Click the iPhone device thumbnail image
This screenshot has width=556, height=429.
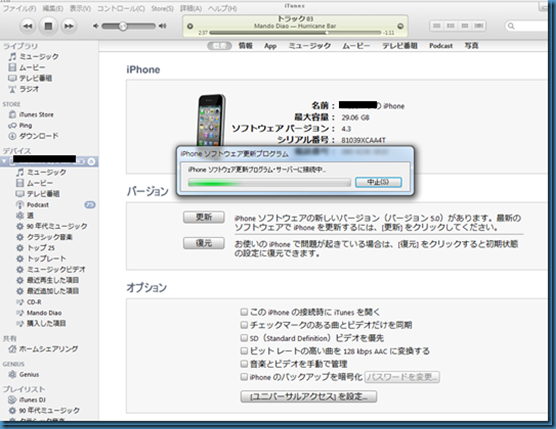[x=211, y=121]
